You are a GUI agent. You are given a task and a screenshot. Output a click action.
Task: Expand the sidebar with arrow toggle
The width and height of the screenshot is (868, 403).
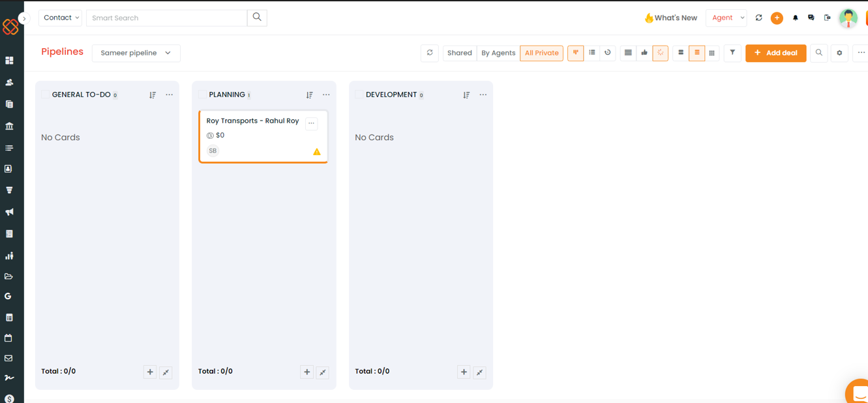pos(24,18)
